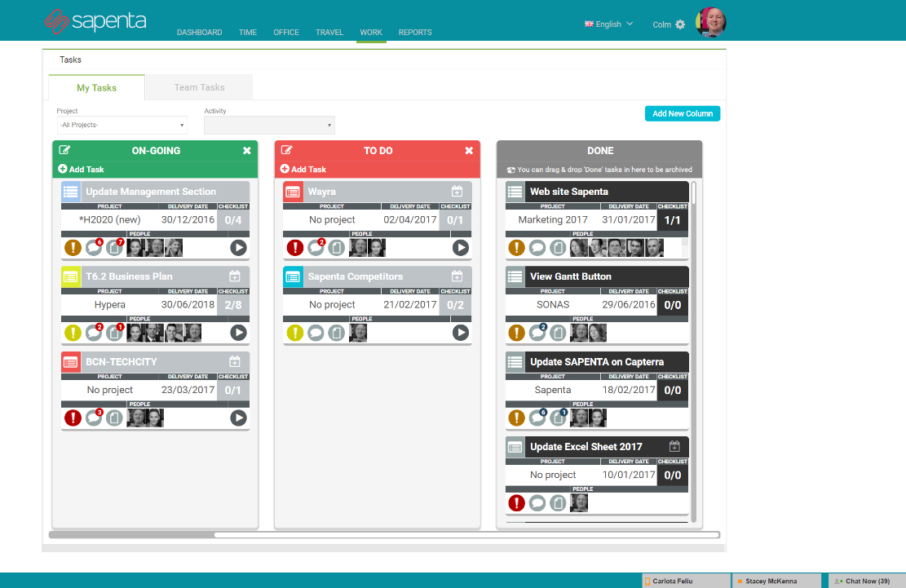Open the Project filter dropdown
The width and height of the screenshot is (906, 588).
[122, 125]
